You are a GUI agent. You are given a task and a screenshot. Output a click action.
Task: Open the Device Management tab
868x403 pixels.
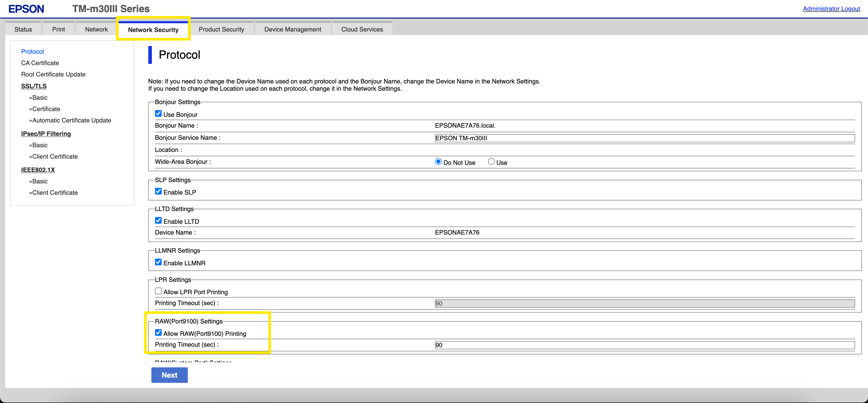(x=292, y=29)
